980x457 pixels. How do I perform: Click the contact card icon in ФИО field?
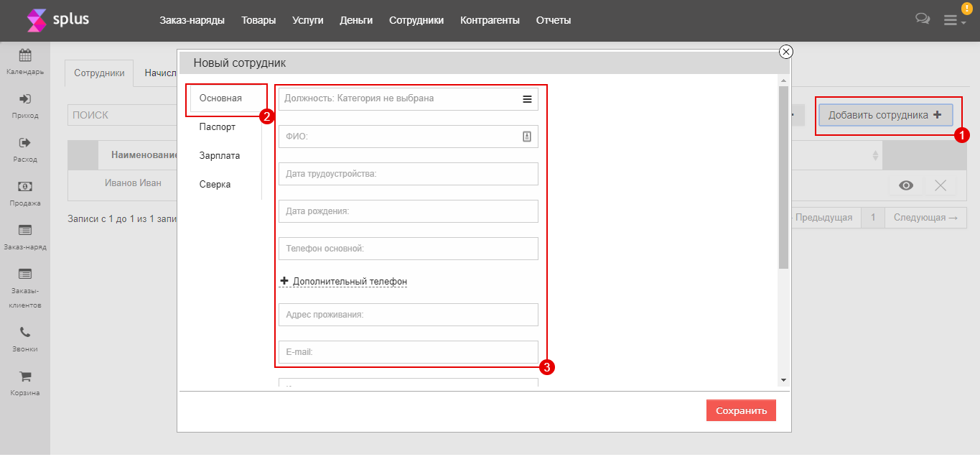tap(526, 137)
